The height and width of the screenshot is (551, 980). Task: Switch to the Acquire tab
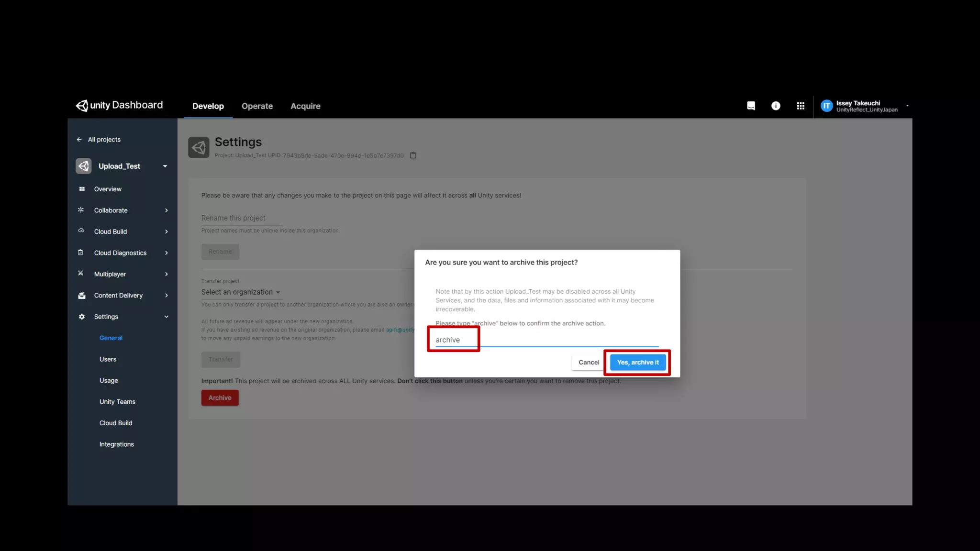coord(305,106)
